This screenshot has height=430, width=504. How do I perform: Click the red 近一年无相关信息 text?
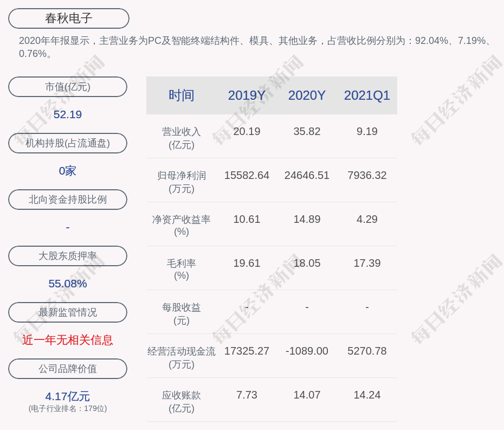coord(68,340)
